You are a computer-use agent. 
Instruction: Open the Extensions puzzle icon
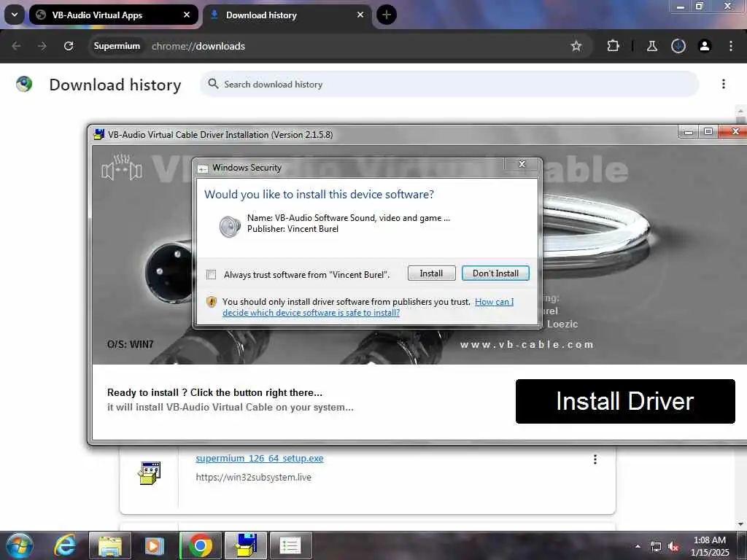point(613,46)
